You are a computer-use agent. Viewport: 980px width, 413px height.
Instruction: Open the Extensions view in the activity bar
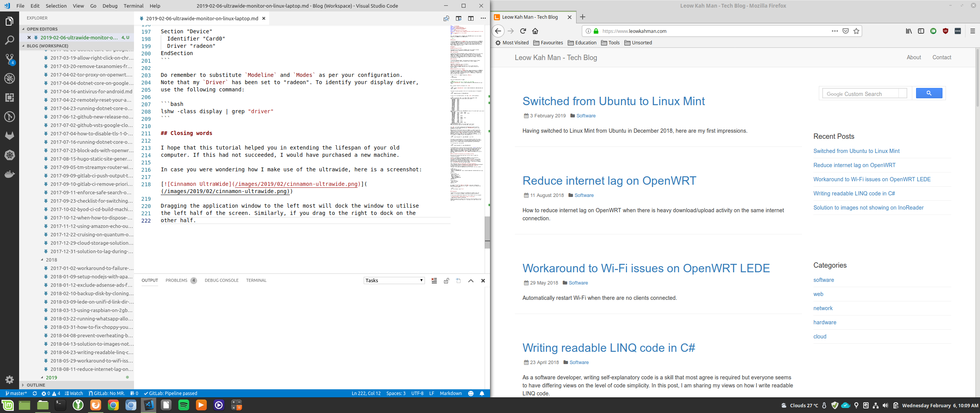click(x=10, y=98)
